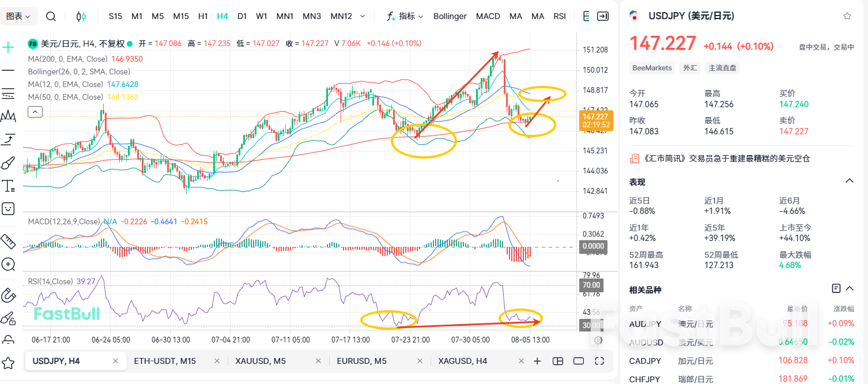Toggle the chart alerts bell icon
This screenshot has height=384, width=868.
(x=587, y=16)
